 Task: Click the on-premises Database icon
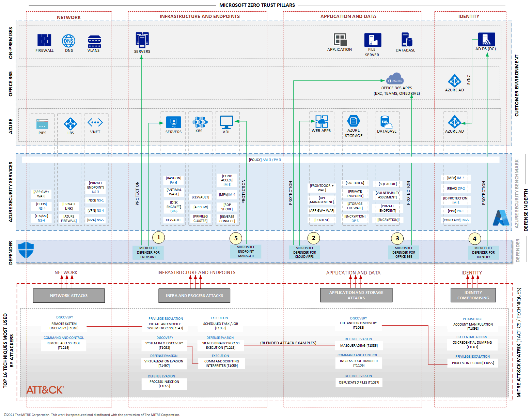[407, 40]
